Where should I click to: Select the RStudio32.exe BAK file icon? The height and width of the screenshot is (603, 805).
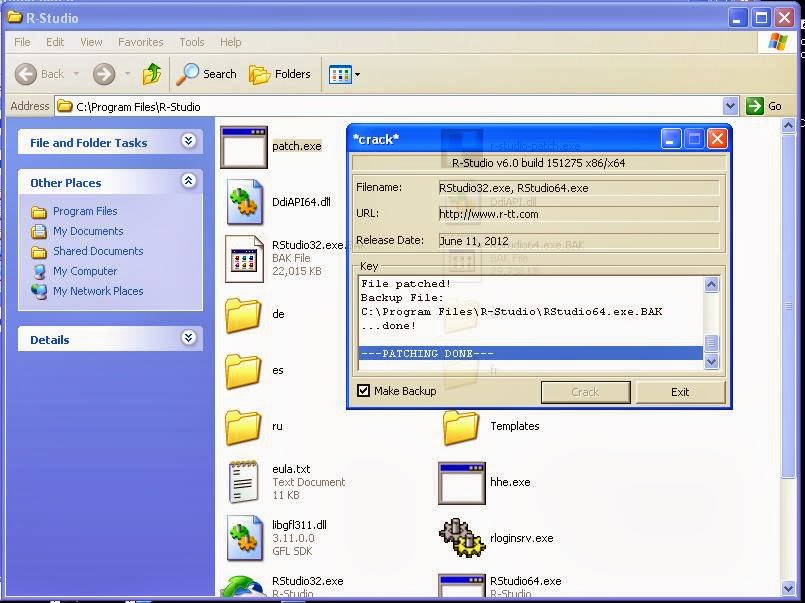[244, 259]
